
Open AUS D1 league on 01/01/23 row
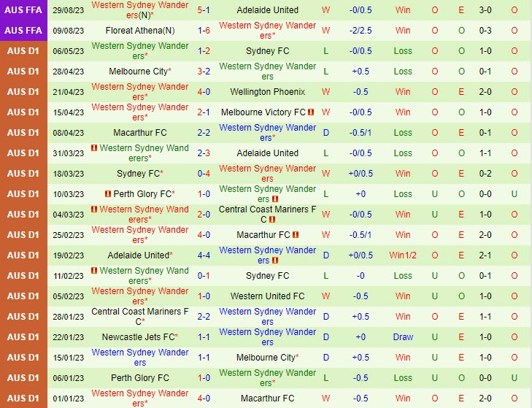click(x=23, y=399)
